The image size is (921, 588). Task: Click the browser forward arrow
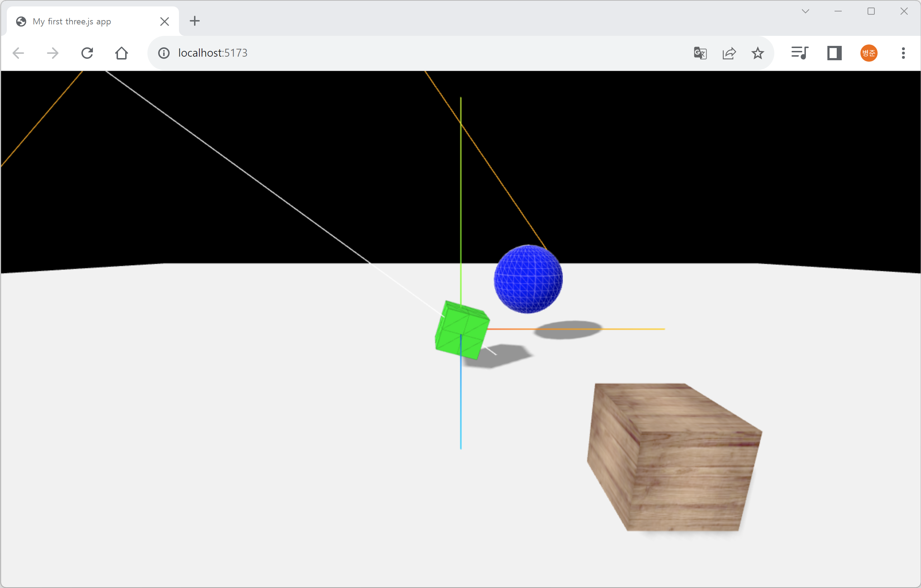52,53
